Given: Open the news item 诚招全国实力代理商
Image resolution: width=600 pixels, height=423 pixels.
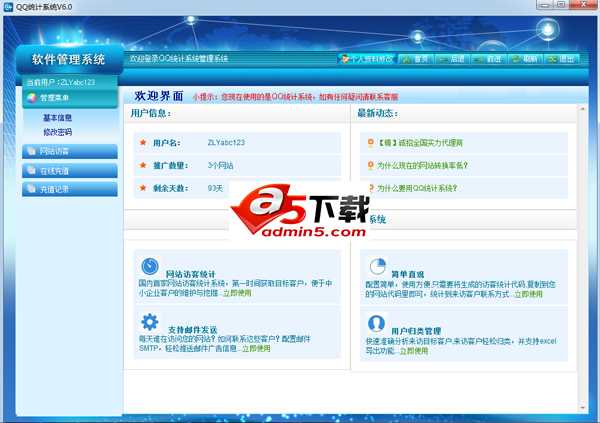Looking at the screenshot, I should [421, 143].
